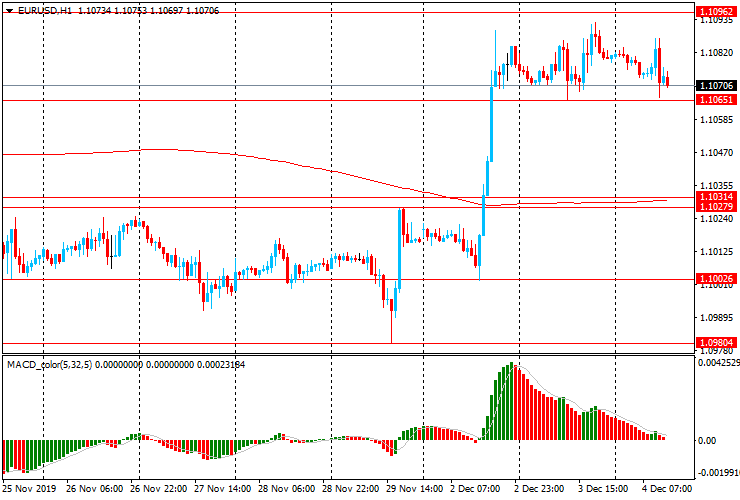
Task: Click the 1.10470 price axis value
Action: coord(717,153)
